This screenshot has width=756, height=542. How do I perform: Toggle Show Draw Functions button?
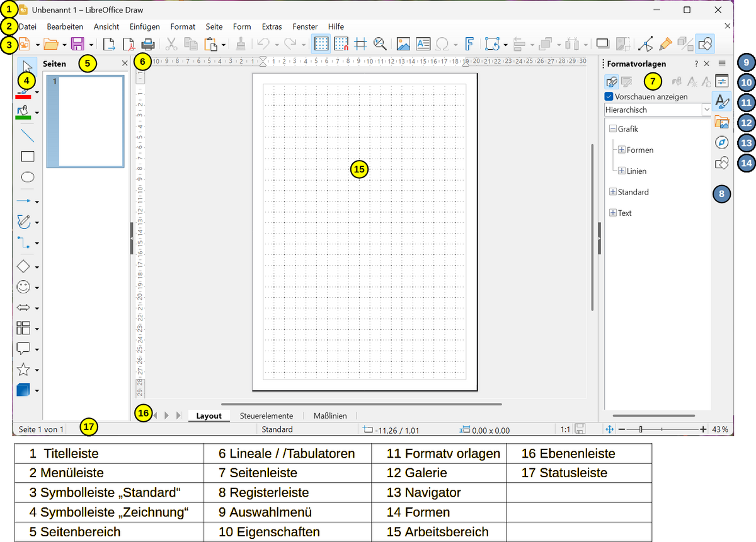tap(706, 44)
